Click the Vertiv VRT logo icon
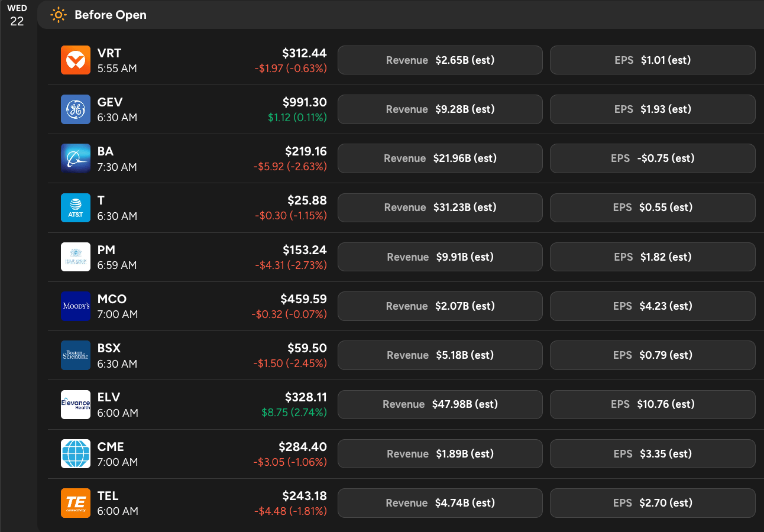Image resolution: width=764 pixels, height=532 pixels. pos(76,60)
